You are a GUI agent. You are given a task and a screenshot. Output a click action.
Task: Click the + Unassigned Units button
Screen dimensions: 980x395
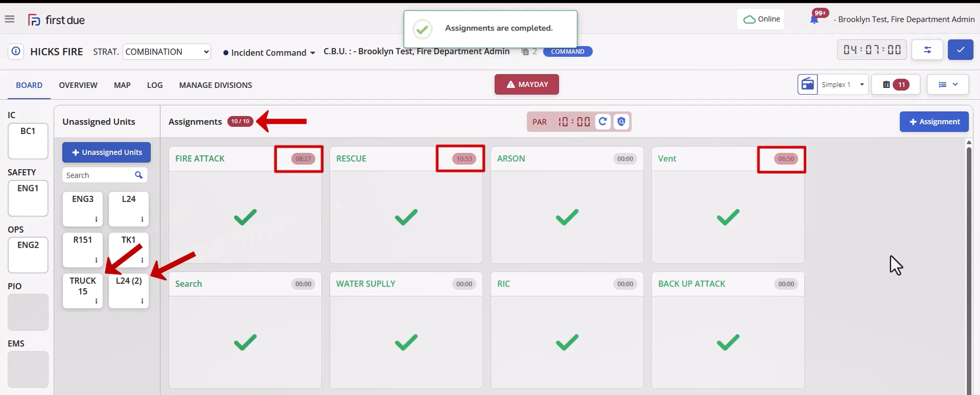point(106,152)
